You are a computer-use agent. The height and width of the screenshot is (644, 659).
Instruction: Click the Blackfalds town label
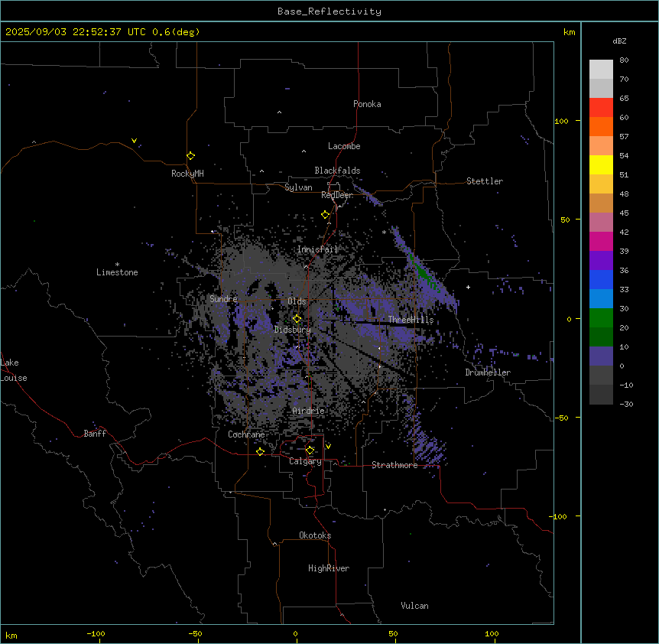click(x=337, y=171)
